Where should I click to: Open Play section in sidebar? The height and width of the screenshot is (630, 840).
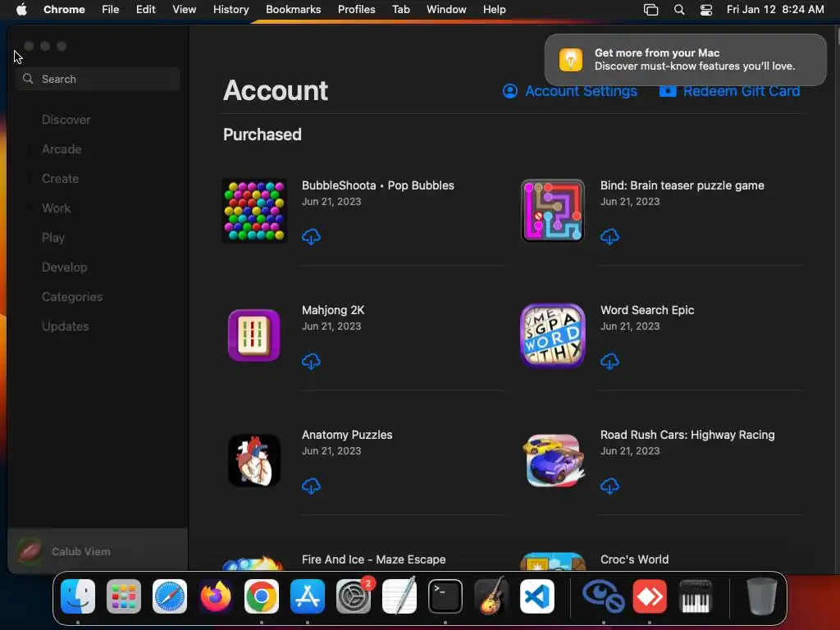53,237
